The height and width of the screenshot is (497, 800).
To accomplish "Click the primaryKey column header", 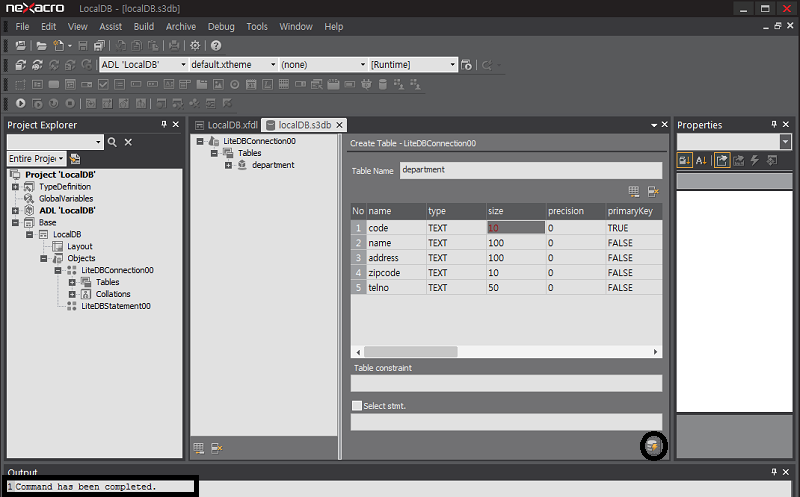I will (633, 211).
